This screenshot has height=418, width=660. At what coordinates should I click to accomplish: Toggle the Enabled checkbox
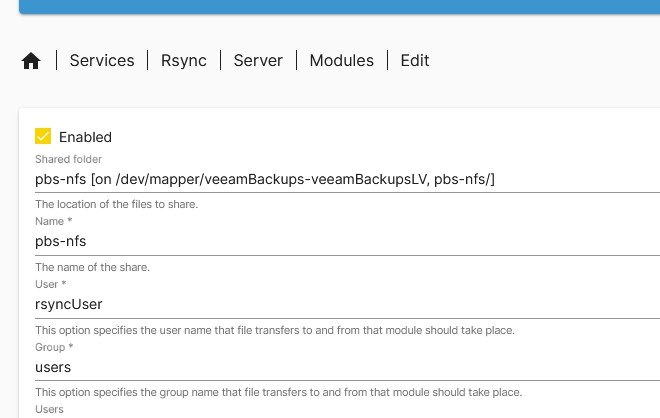pos(43,136)
